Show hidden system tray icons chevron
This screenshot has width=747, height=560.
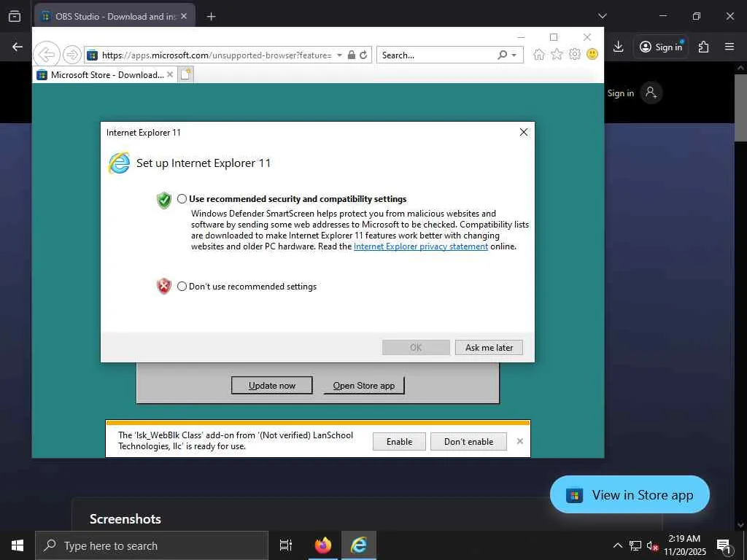[617, 545]
